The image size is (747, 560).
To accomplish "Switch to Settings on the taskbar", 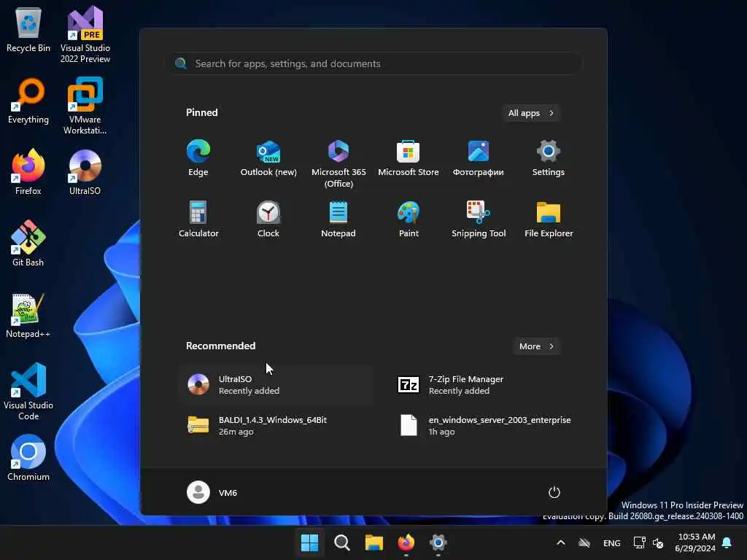I will (438, 542).
